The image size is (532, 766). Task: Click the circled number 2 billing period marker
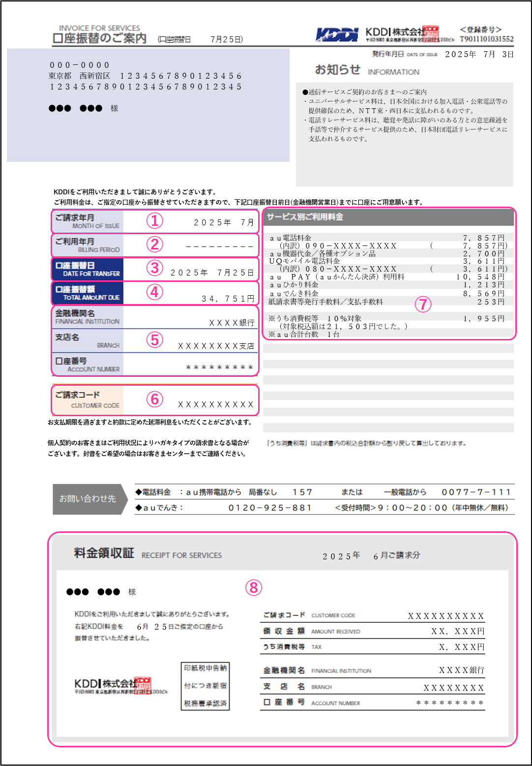154,244
